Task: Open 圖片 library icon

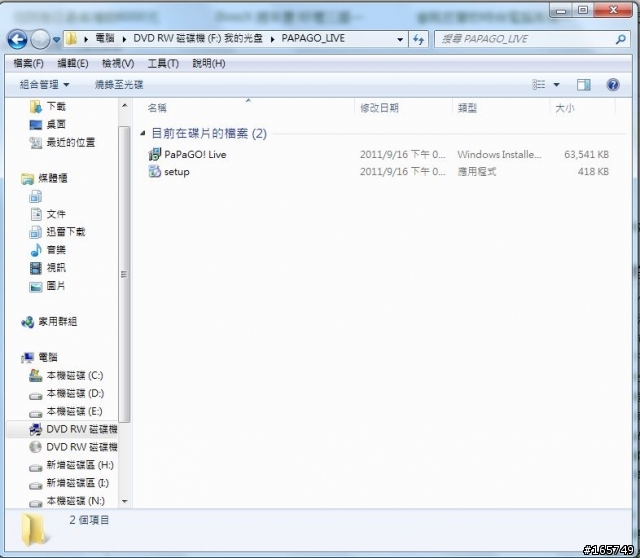Action: click(36, 287)
